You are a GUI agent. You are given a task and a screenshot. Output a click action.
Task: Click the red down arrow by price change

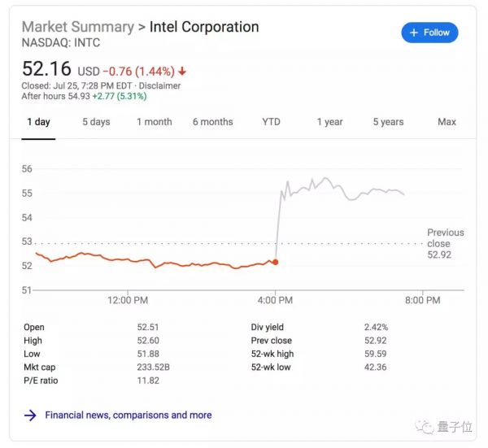[181, 72]
